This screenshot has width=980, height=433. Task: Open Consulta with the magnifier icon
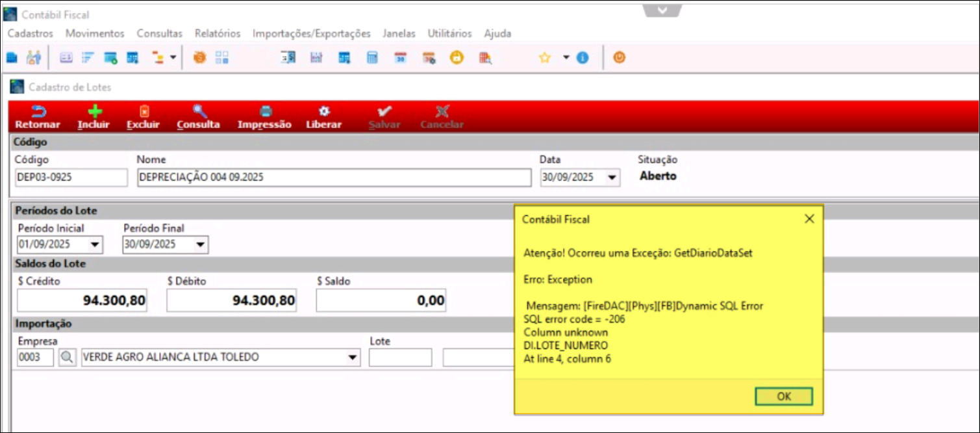(198, 117)
